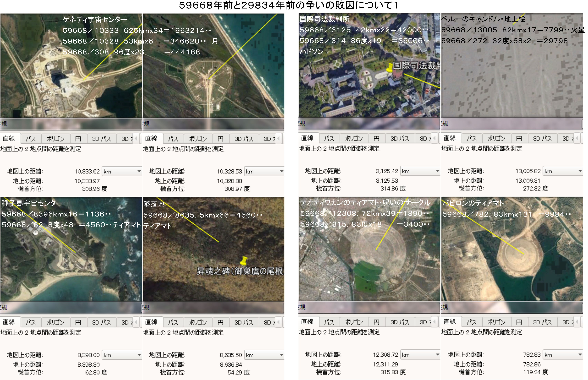Click tab scroll-left arrow above 3,125.42 km
This screenshot has height=380, width=588.
(x=435, y=138)
